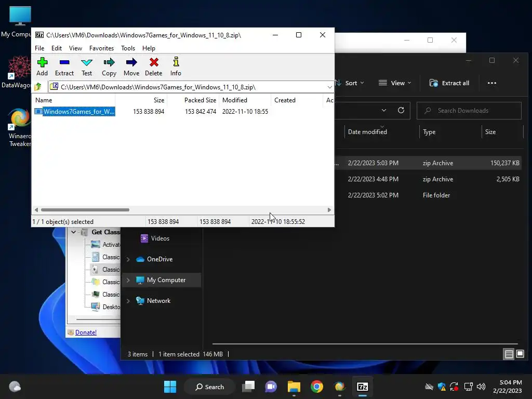This screenshot has width=532, height=399.
Task: Go up one folder level in 7-Zip
Action: (x=38, y=87)
